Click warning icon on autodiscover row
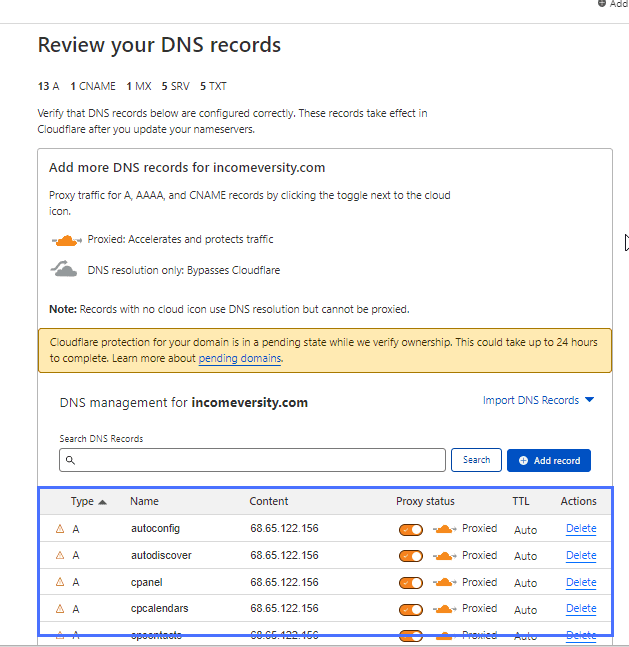629x647 pixels. 60,555
